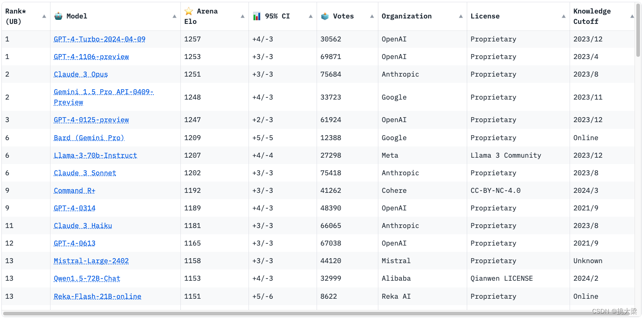Open the Llama-3-70b-Instruct link
The width and height of the screenshot is (644, 319).
point(96,155)
